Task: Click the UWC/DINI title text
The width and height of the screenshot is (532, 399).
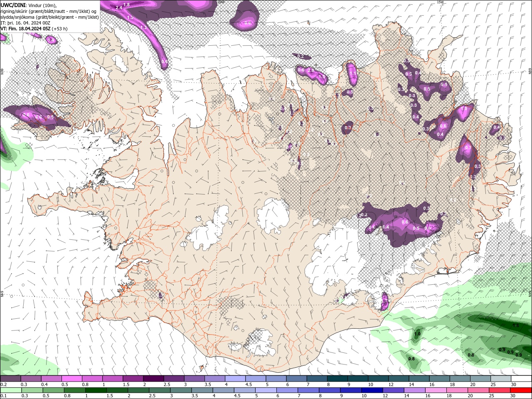Action: (x=13, y=5)
